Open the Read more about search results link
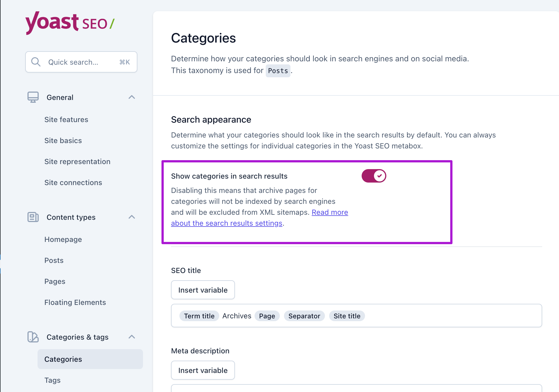Viewport: 559px width, 392px height. point(330,212)
